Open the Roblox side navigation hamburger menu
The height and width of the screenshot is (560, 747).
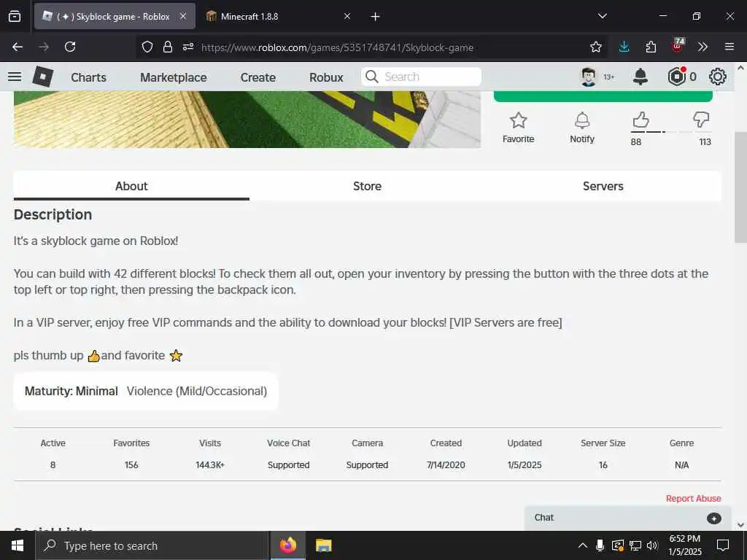[15, 77]
